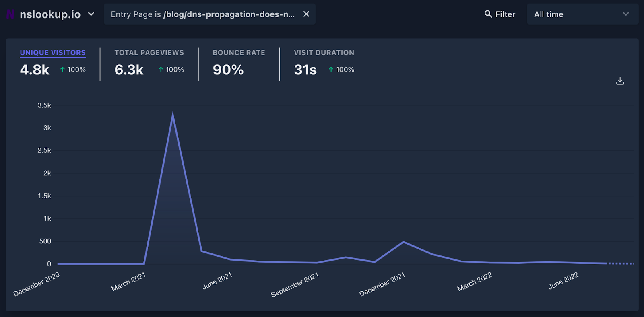This screenshot has height=317, width=644.
Task: Click the 3.5k y-axis label
Action: [44, 105]
